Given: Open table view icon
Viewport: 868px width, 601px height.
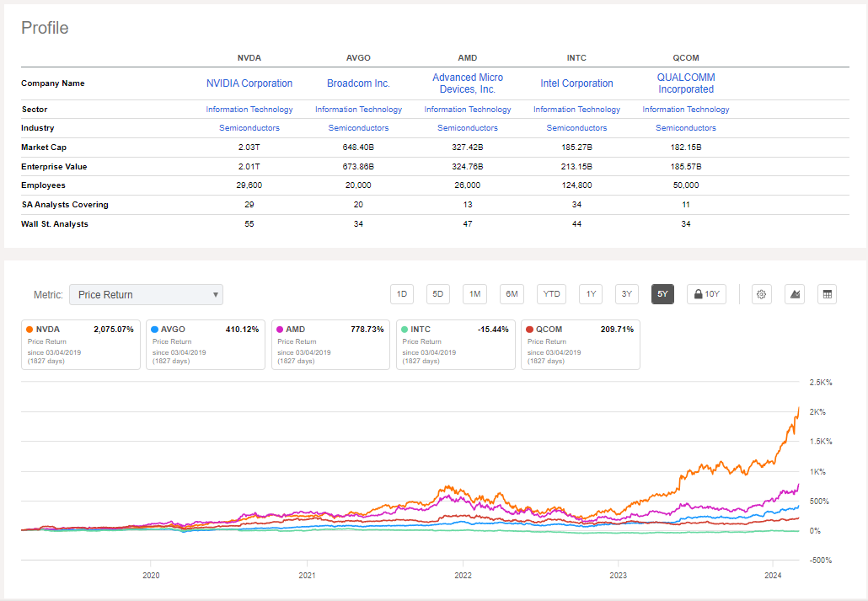Looking at the screenshot, I should (827, 294).
